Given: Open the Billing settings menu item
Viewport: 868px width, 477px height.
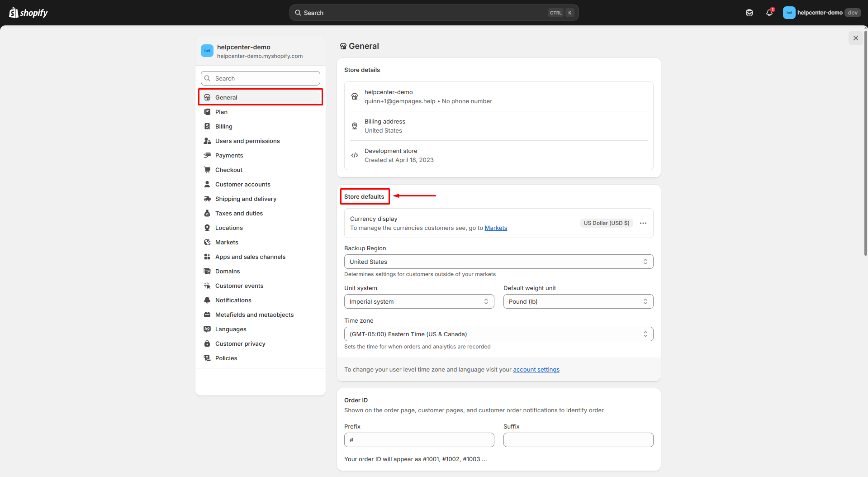Looking at the screenshot, I should [x=223, y=126].
